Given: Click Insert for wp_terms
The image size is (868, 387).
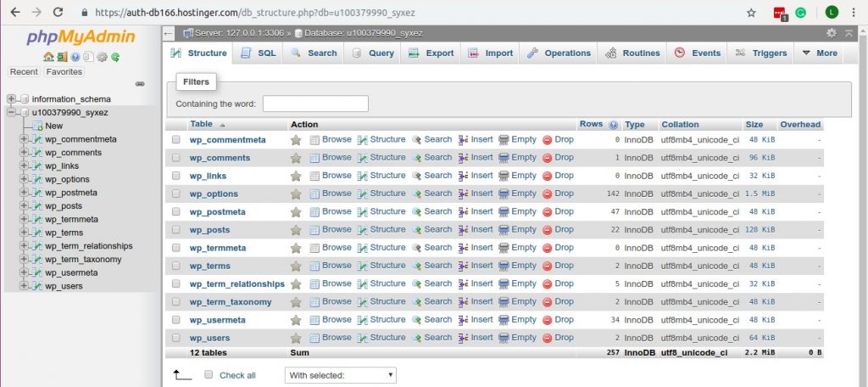Looking at the screenshot, I should click(x=476, y=266).
